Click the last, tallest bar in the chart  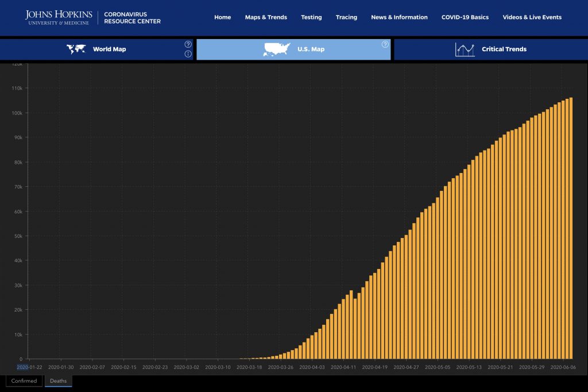coord(571,230)
